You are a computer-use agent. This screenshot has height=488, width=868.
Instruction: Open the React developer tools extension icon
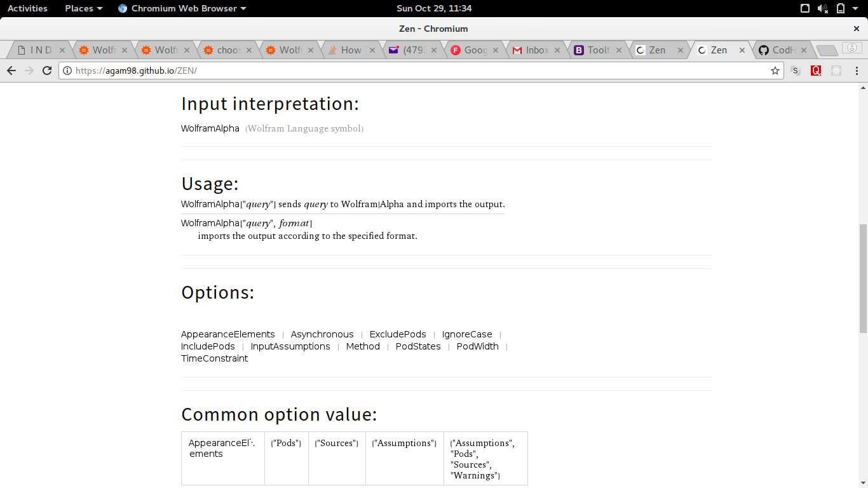[836, 71]
